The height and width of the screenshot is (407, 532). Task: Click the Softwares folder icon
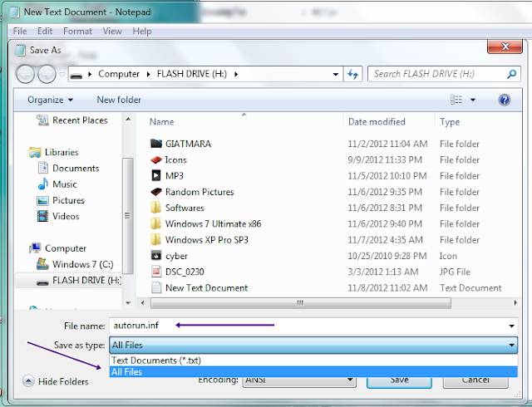click(155, 208)
